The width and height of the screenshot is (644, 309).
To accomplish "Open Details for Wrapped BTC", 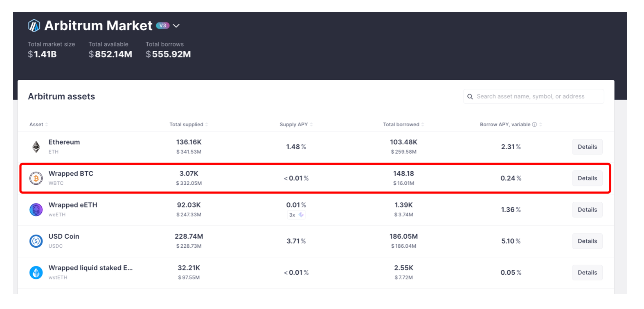I will pyautogui.click(x=587, y=178).
